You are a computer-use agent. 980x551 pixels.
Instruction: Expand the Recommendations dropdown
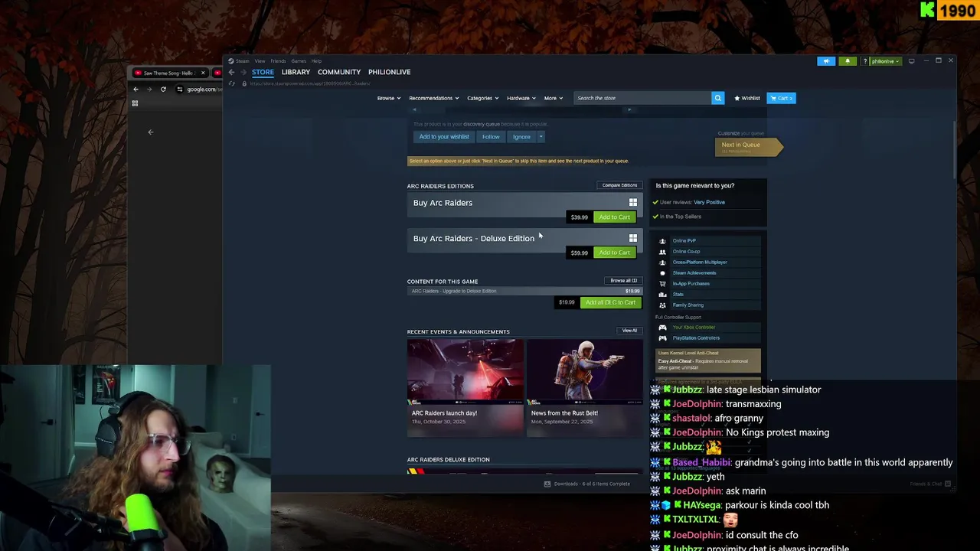tap(433, 98)
